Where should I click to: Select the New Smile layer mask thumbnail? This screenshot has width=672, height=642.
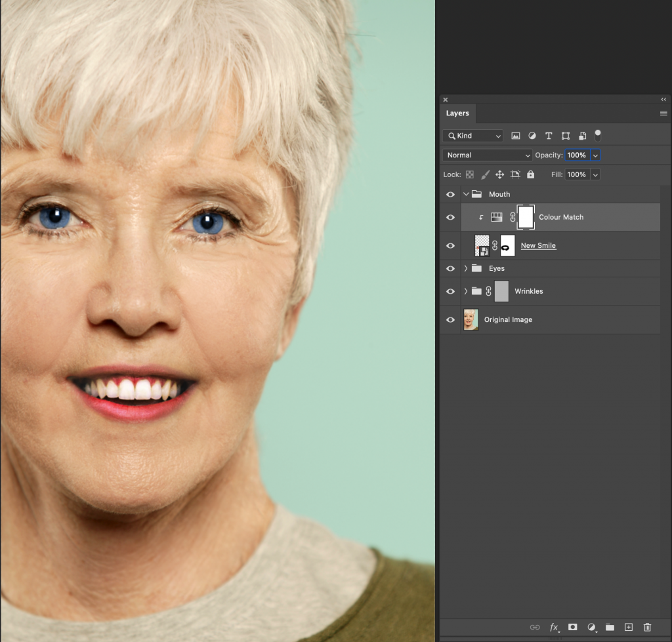(x=507, y=245)
